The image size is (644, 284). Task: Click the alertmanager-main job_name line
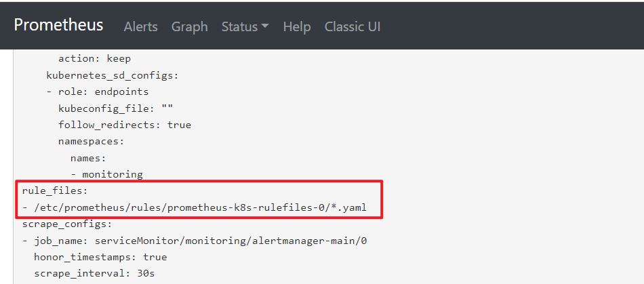click(194, 241)
